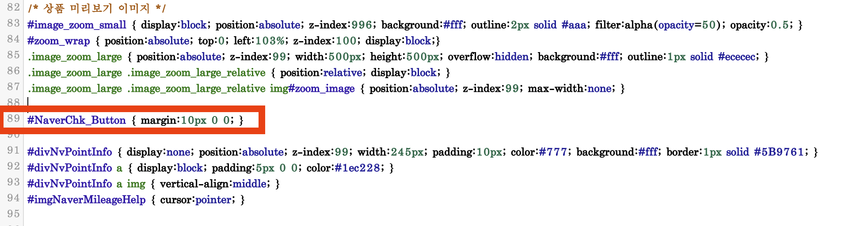Screen dimensions: 868x226
Task: Click the overflow:hidden property on line 85
Action: (488, 56)
